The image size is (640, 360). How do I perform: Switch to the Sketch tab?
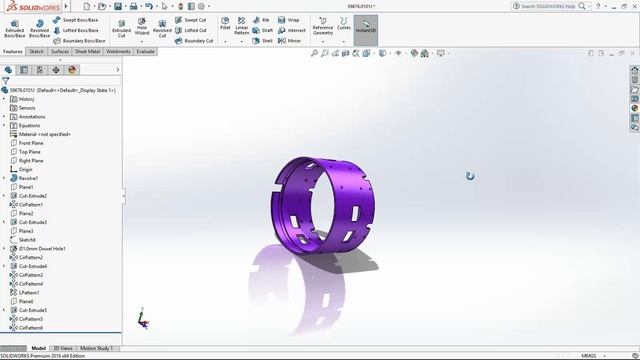(x=36, y=51)
